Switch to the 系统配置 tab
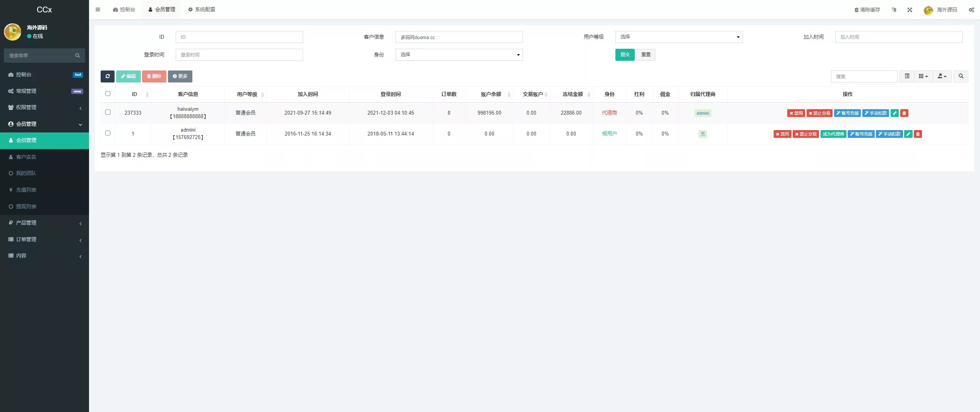This screenshot has height=412, width=980. click(x=202, y=9)
